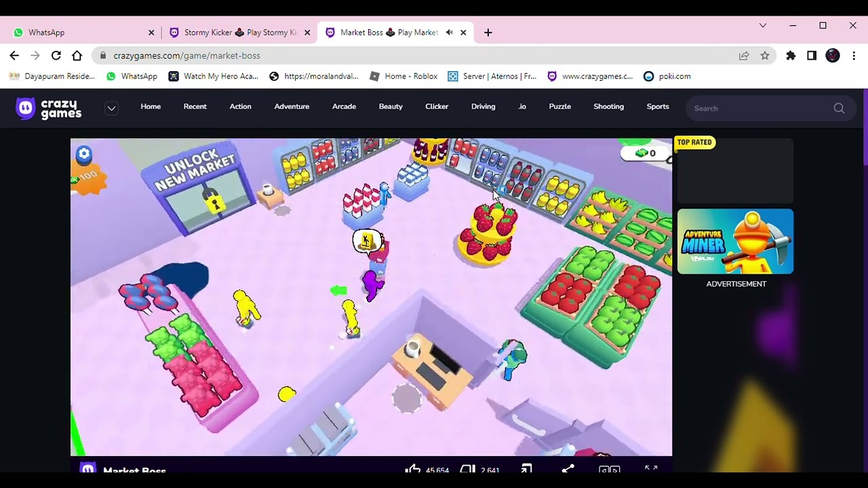Open the Home - Roblox bookmark
The height and width of the screenshot is (488, 868).
403,77
